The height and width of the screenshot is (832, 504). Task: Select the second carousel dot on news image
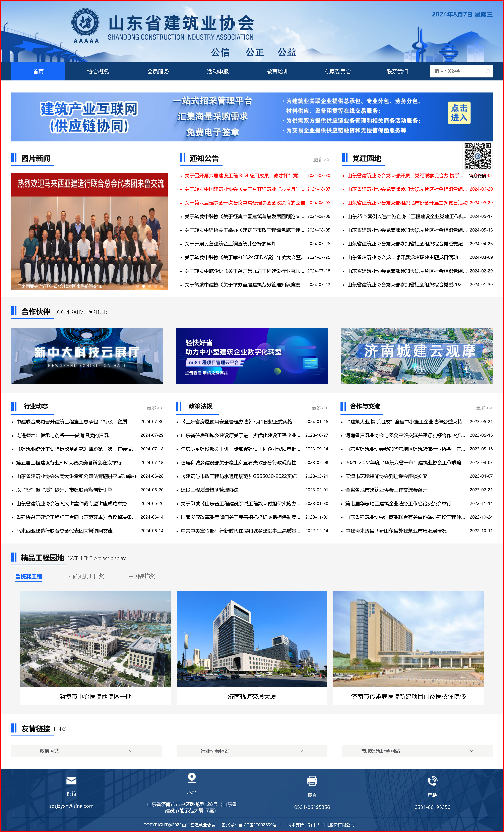point(144,286)
